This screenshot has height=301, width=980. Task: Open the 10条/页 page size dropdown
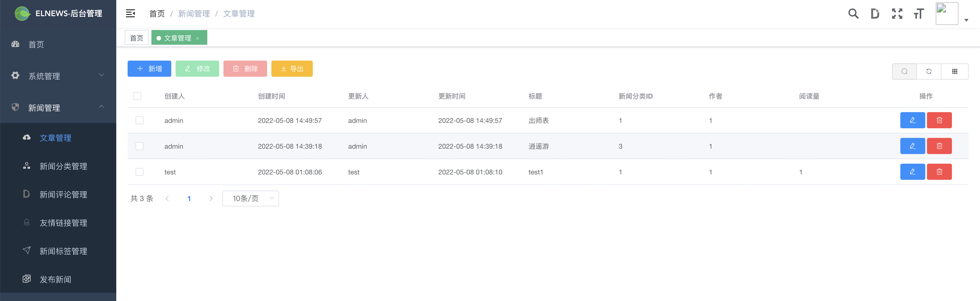pyautogui.click(x=250, y=199)
